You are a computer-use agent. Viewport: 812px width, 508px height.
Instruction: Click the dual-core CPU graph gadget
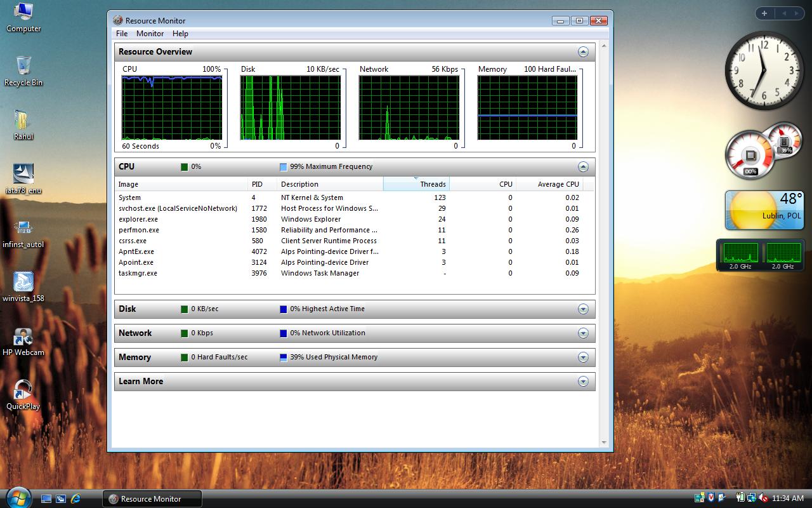(x=761, y=255)
